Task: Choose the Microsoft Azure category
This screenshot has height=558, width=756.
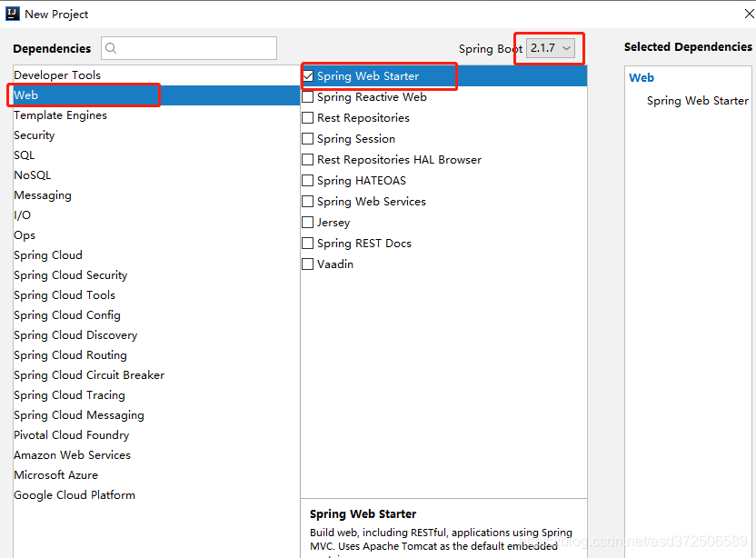Action: [156, 475]
